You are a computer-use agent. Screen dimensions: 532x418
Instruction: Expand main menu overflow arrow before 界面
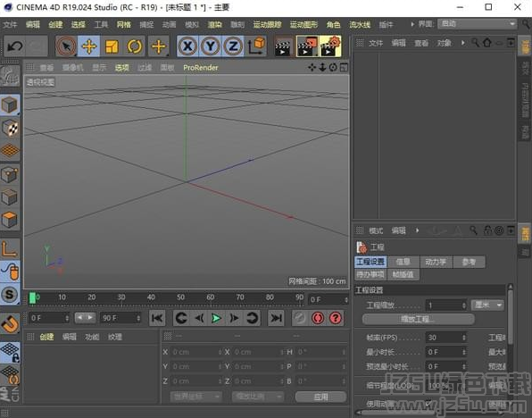tap(412, 24)
